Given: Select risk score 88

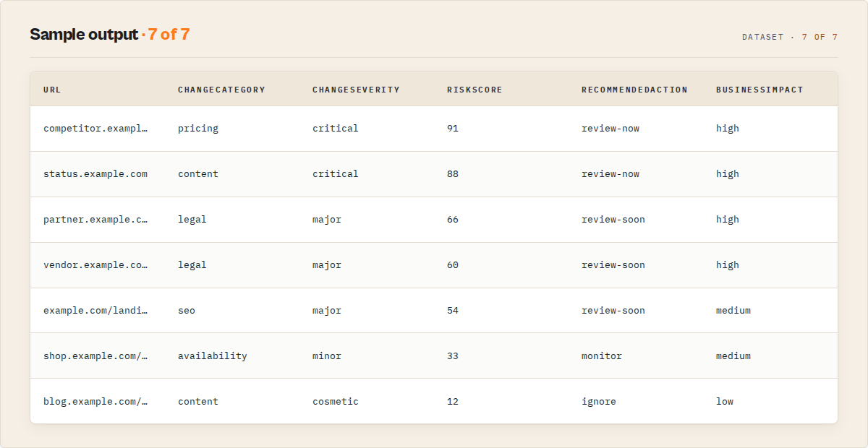Looking at the screenshot, I should pos(453,174).
